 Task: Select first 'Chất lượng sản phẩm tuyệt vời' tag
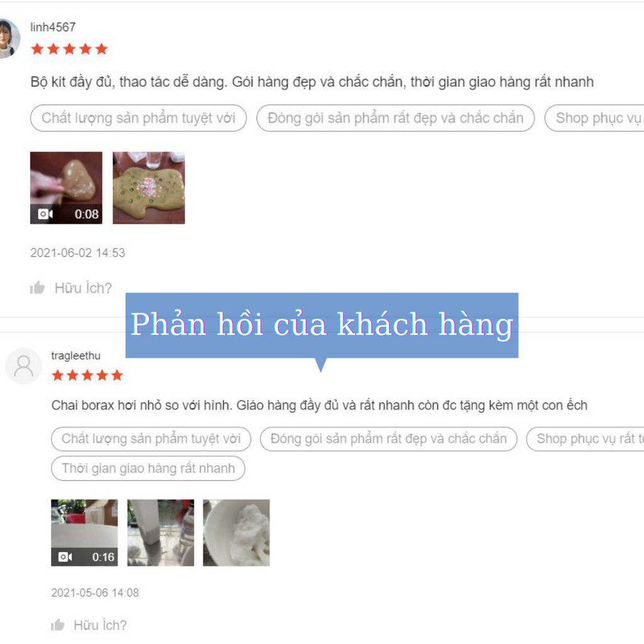[138, 118]
